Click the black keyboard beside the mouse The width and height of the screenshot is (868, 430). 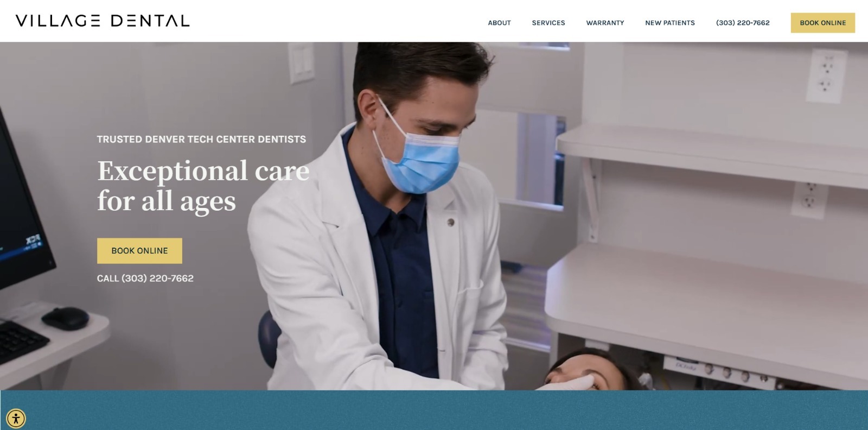tap(22, 342)
